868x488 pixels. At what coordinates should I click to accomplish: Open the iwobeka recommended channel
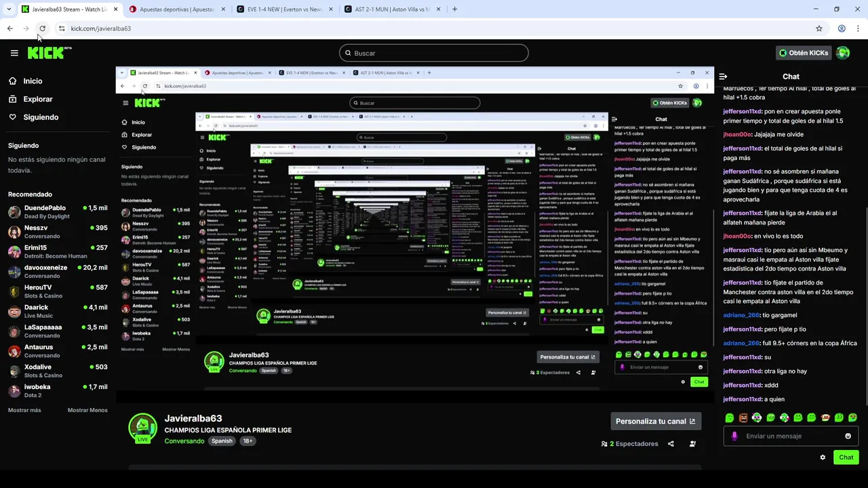point(58,390)
